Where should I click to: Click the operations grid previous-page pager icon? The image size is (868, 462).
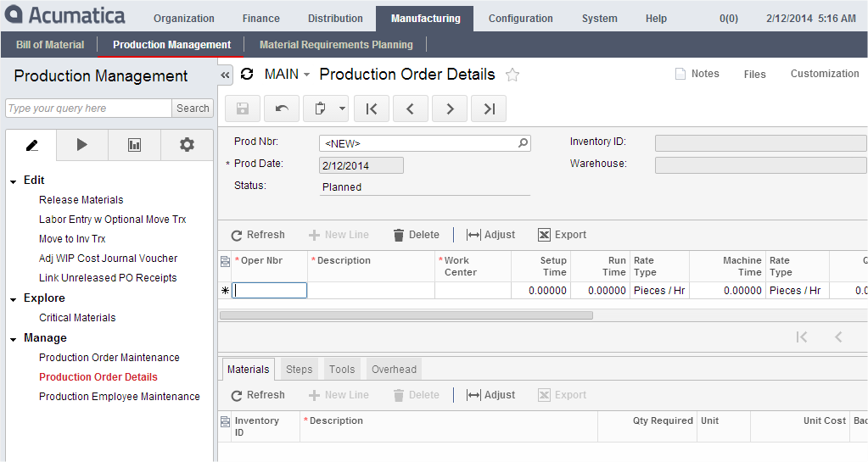[838, 337]
